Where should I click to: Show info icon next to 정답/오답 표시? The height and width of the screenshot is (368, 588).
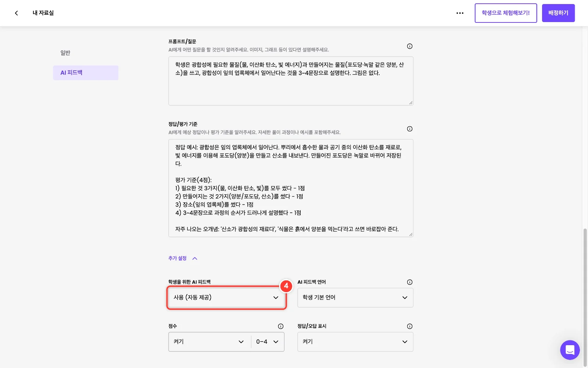coord(409,326)
